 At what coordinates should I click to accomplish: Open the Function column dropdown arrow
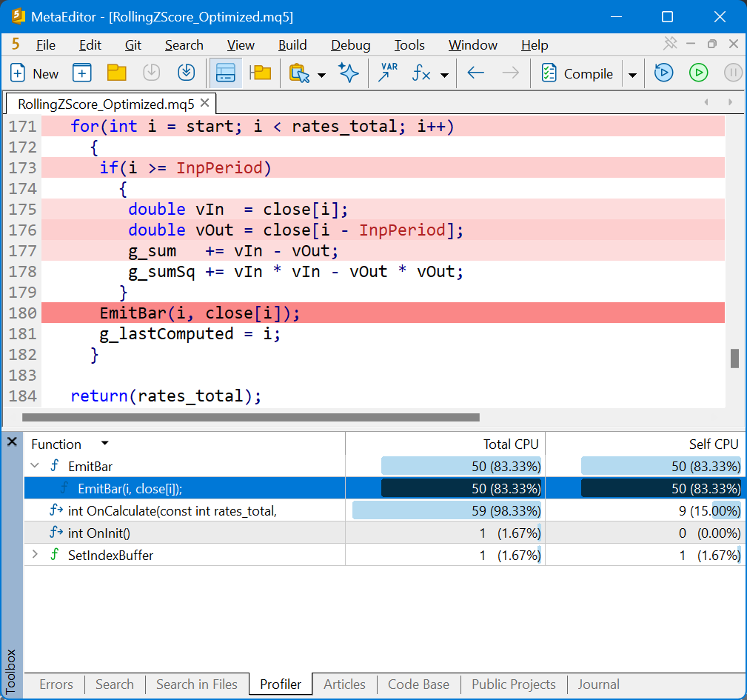(x=105, y=444)
